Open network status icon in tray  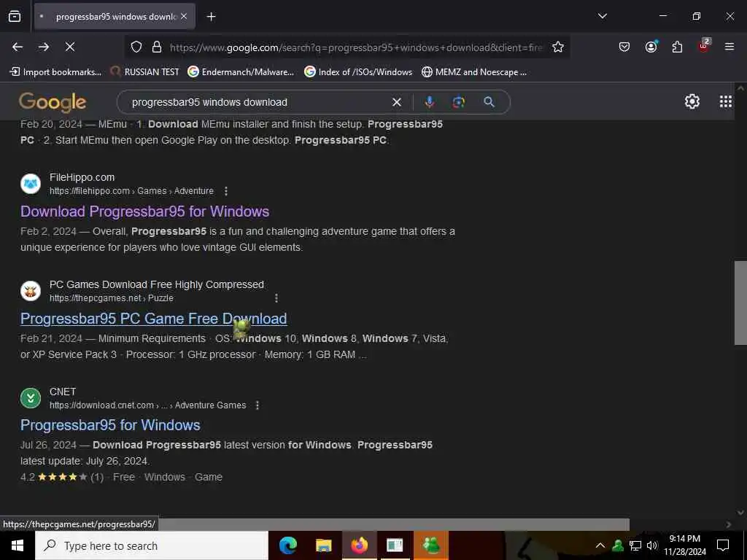635,545
